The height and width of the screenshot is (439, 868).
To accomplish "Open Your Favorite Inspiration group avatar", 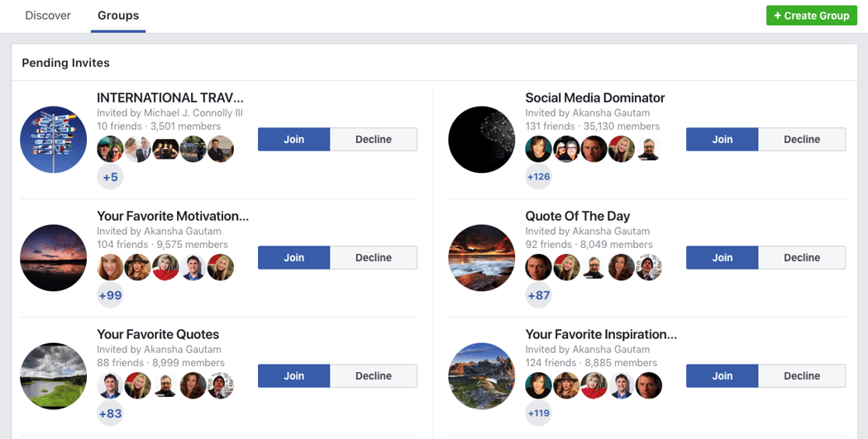I will coord(481,376).
